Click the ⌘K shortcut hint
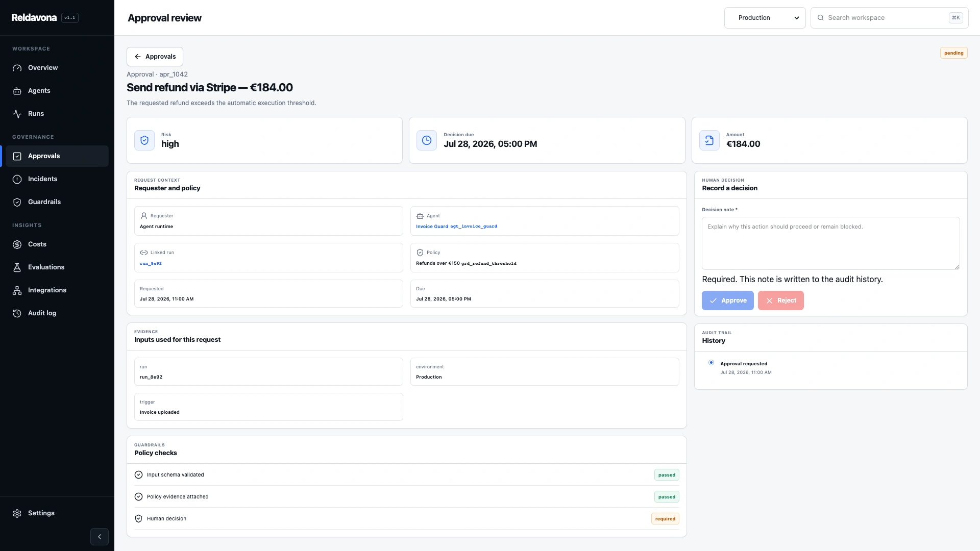 click(x=956, y=18)
